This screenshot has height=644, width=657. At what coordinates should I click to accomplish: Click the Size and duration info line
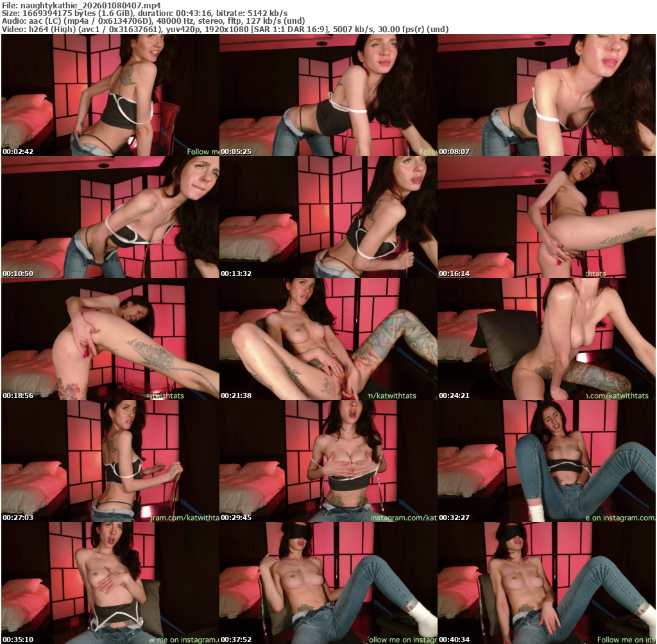point(144,13)
